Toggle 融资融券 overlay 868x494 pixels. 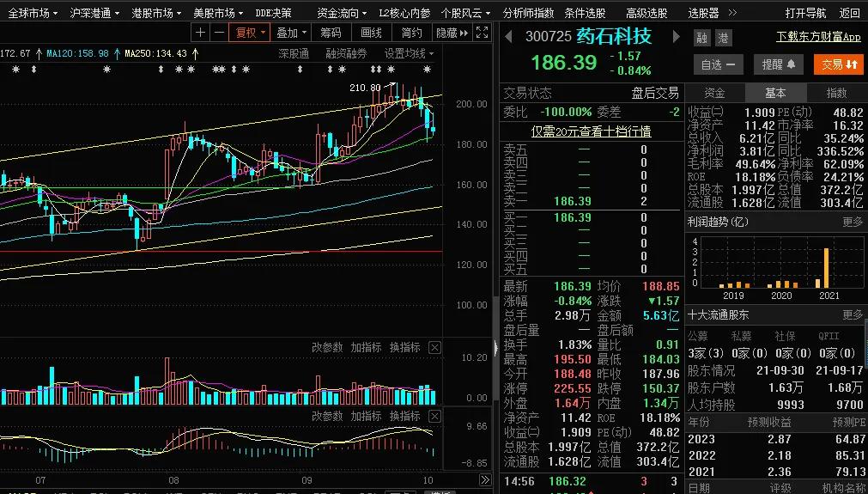346,54
